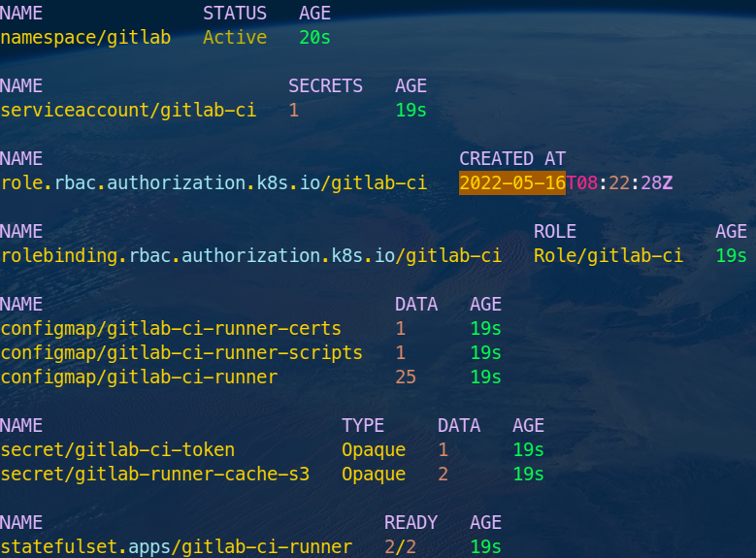
Task: Click the role.rbac.authorization.k8s.io/gitlab-ci line
Action: [214, 183]
